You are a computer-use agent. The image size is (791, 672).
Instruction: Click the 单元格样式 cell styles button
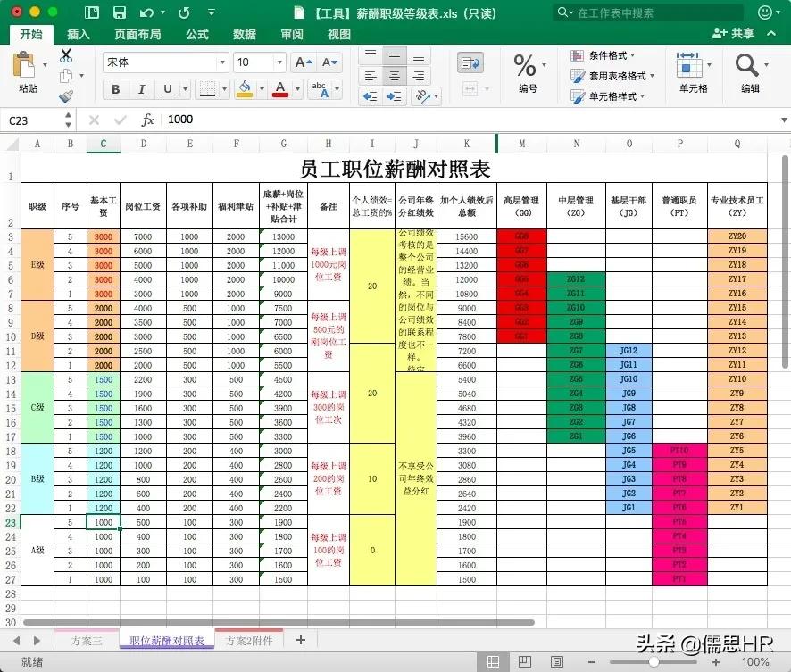[x=613, y=95]
